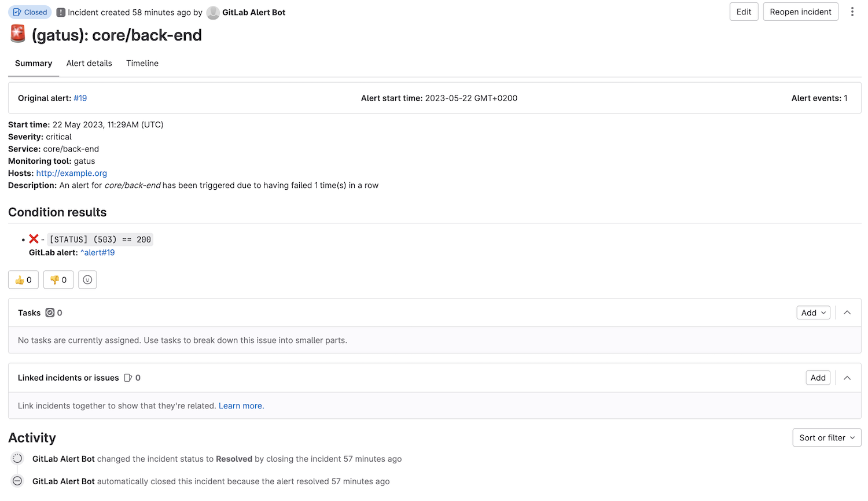This screenshot has height=501, width=868.
Task: Click the Closed status badge
Action: pos(29,12)
